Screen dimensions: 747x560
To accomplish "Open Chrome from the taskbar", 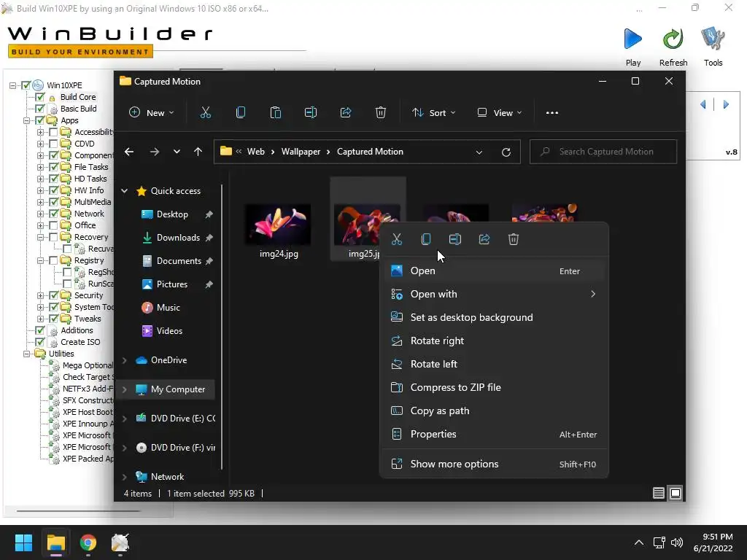I will 88,542.
